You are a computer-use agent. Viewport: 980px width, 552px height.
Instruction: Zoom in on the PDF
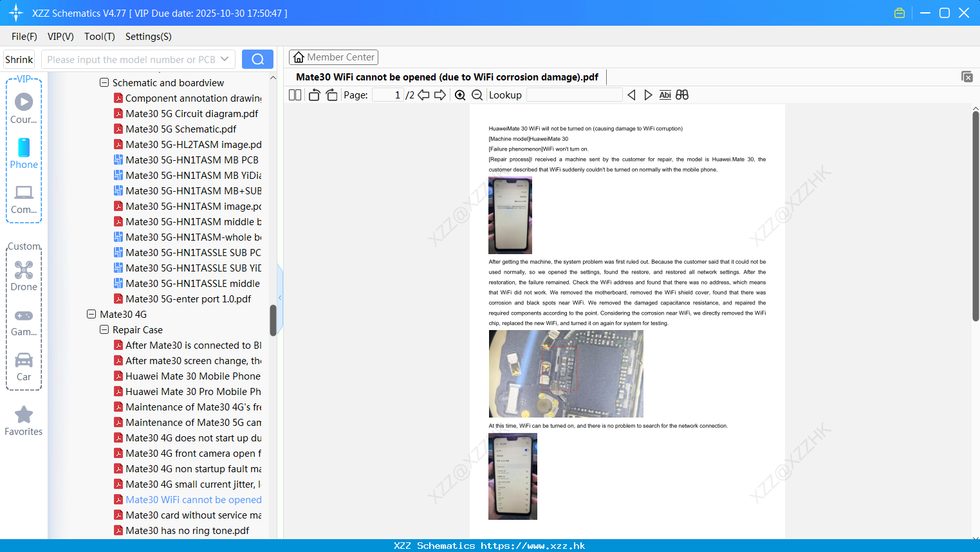point(460,95)
